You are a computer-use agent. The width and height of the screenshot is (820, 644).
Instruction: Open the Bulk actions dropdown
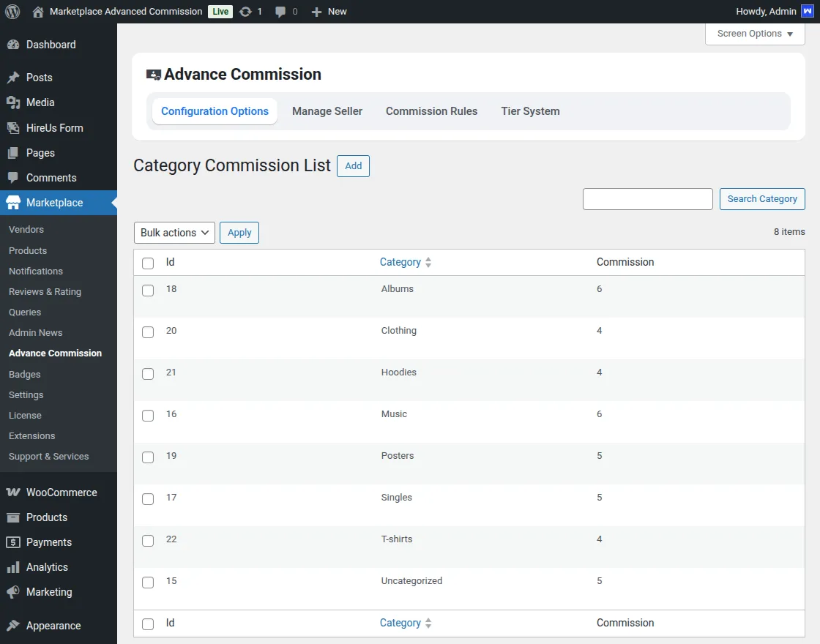pyautogui.click(x=174, y=233)
